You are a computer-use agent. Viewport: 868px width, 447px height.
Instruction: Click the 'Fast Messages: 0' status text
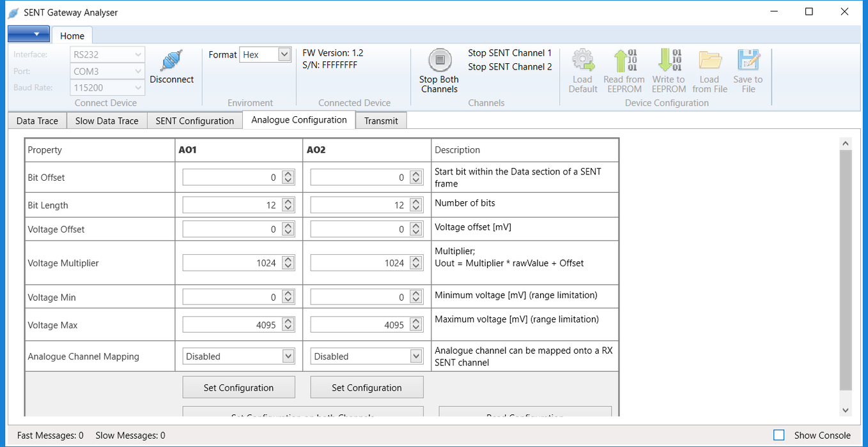point(50,436)
